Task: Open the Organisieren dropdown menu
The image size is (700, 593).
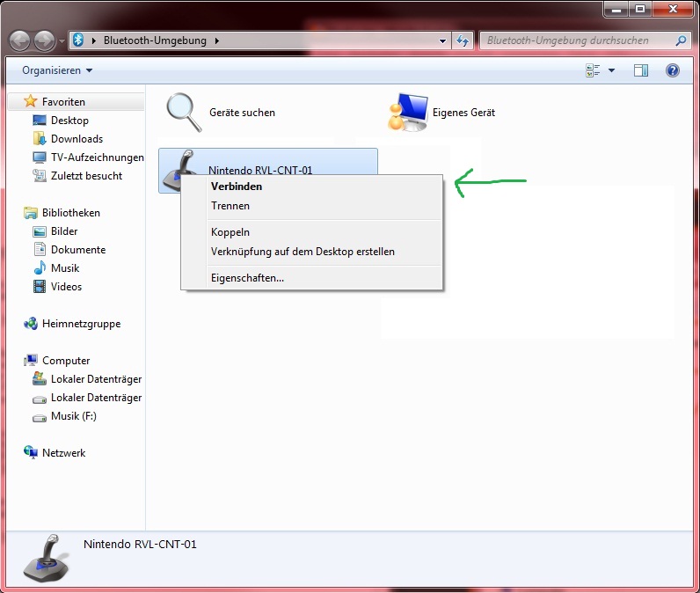Action: click(x=57, y=70)
